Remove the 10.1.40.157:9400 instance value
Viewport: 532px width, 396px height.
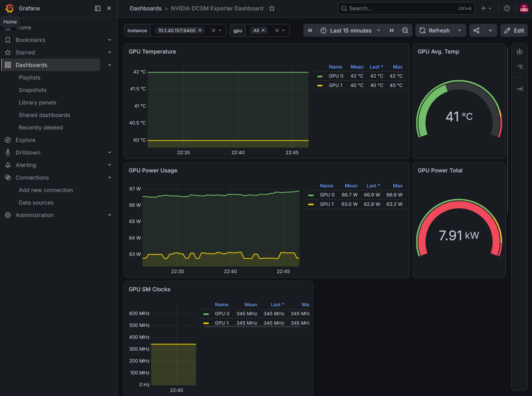pos(200,31)
